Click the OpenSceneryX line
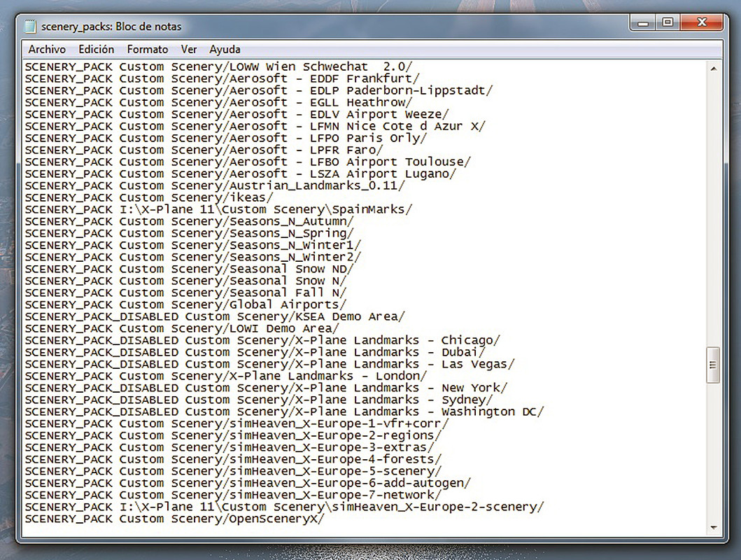The image size is (741, 560). (175, 519)
